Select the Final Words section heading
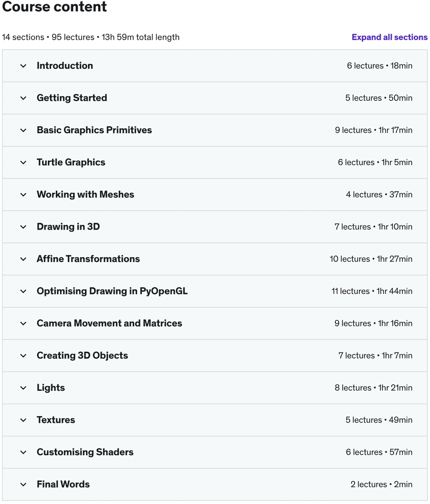Viewport: 430px width, 504px height. click(63, 484)
